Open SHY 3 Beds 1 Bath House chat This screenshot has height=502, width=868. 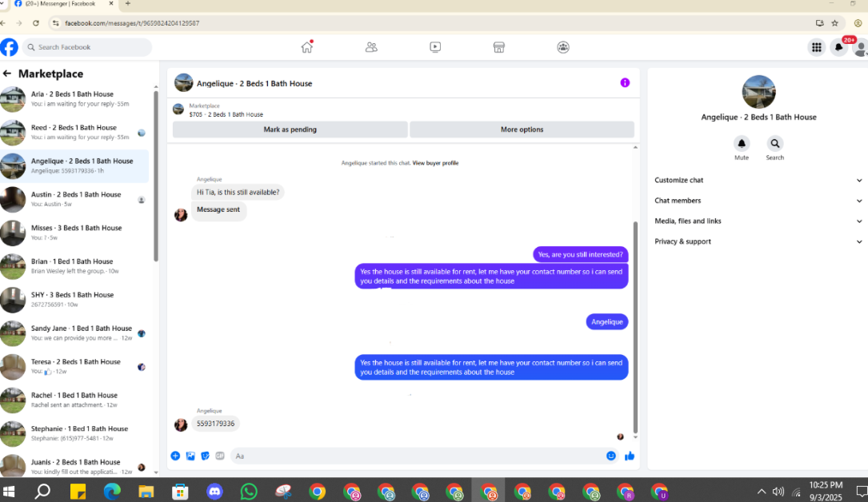74,300
